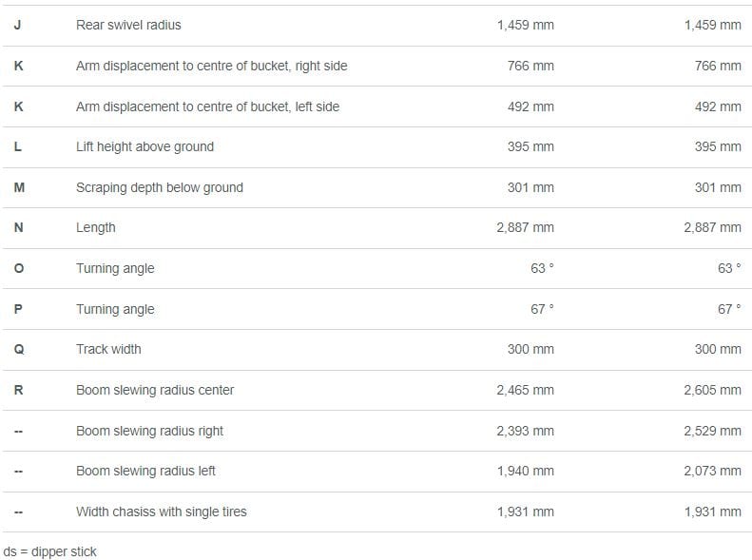Select the Length row label
The width and height of the screenshot is (752, 560).
tap(96, 228)
